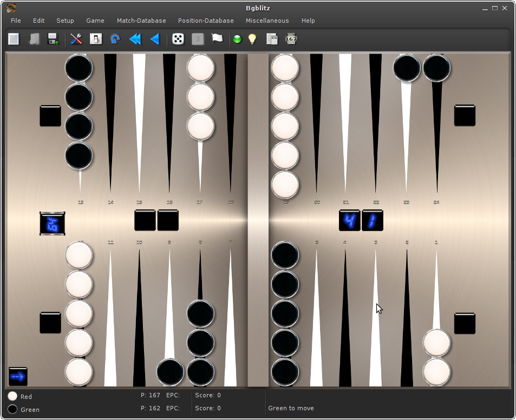This screenshot has width=516, height=420.
Task: Click the white resign flag icon
Action: 217,38
